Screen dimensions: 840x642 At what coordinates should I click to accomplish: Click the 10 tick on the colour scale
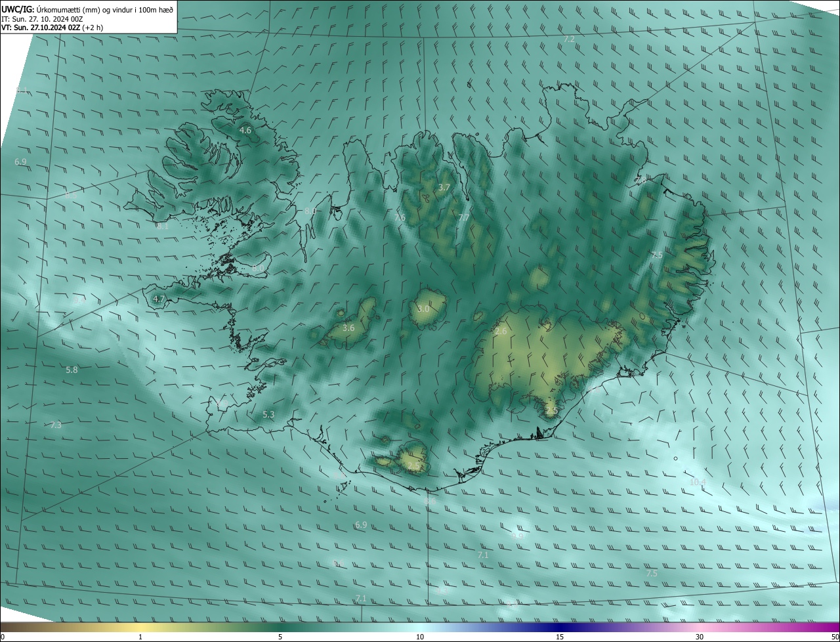click(420, 637)
